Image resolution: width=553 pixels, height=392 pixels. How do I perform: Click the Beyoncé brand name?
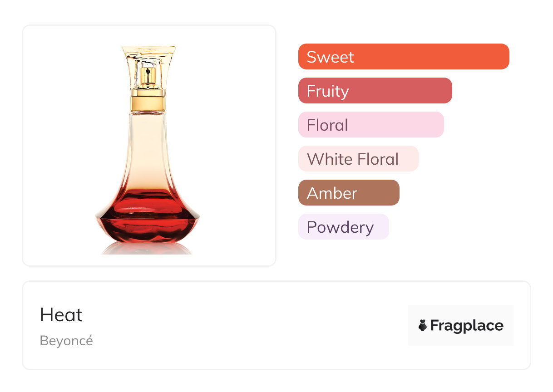click(66, 341)
